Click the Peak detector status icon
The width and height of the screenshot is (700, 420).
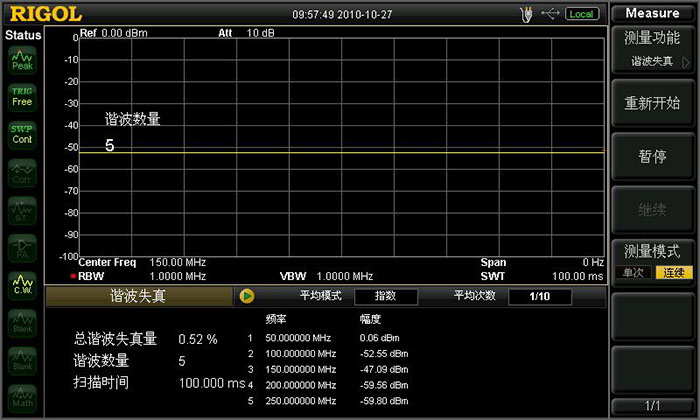22,59
